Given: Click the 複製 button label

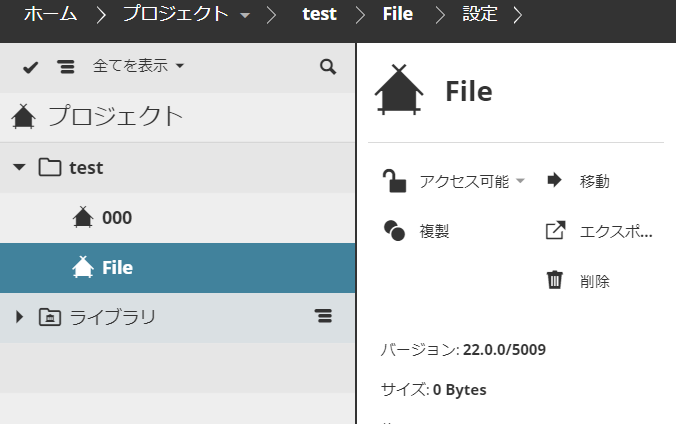Looking at the screenshot, I should click(434, 231).
